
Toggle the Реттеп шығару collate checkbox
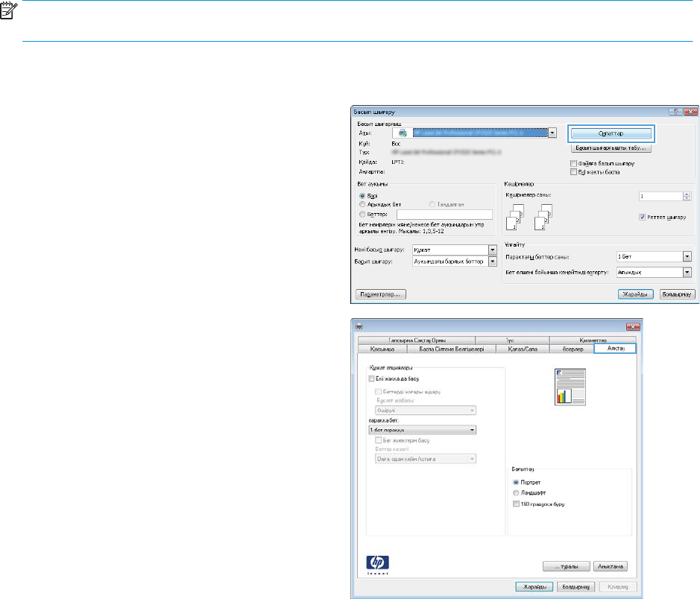(x=642, y=217)
